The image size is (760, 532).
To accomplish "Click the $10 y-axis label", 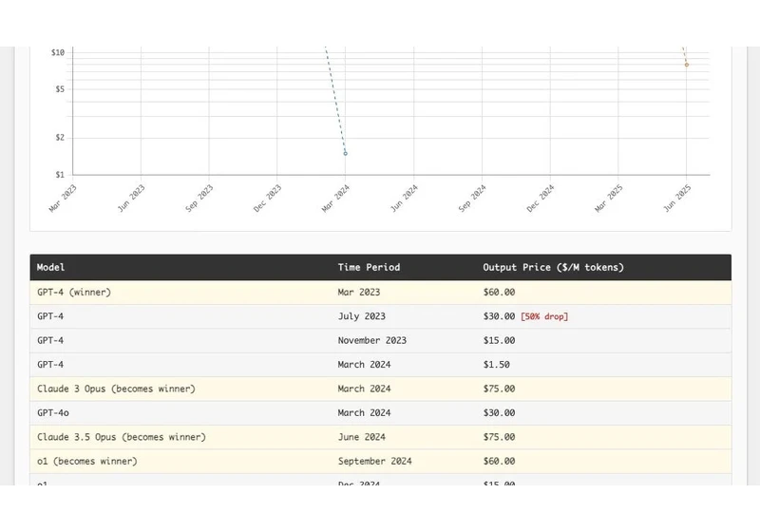I will pos(58,52).
